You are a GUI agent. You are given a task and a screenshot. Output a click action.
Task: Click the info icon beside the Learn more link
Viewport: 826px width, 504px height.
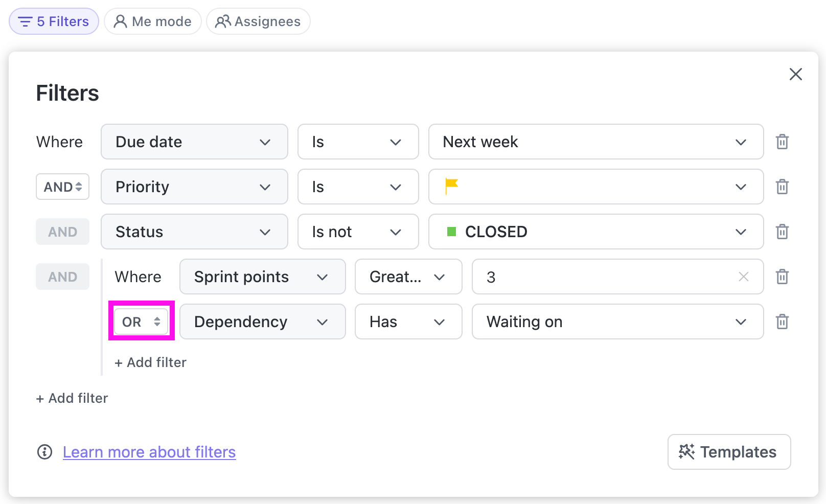[45, 452]
